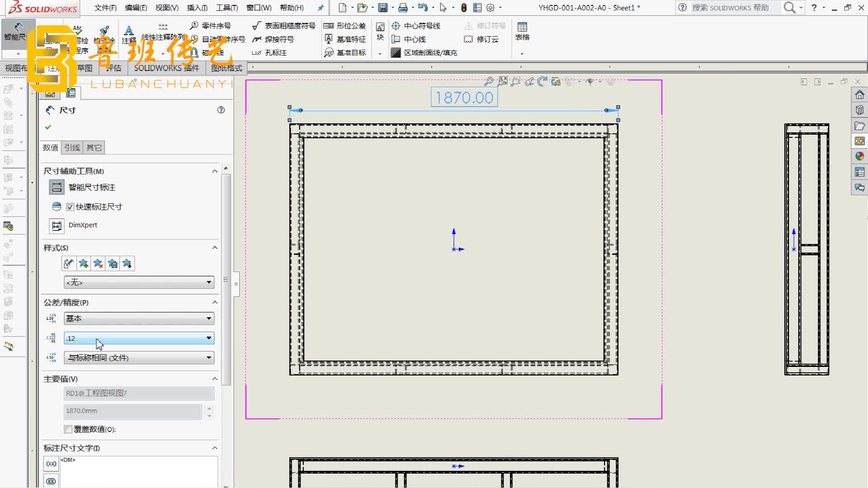The height and width of the screenshot is (488, 868).
Task: Collapse the 尺寸辅助工具 section
Action: (x=215, y=171)
